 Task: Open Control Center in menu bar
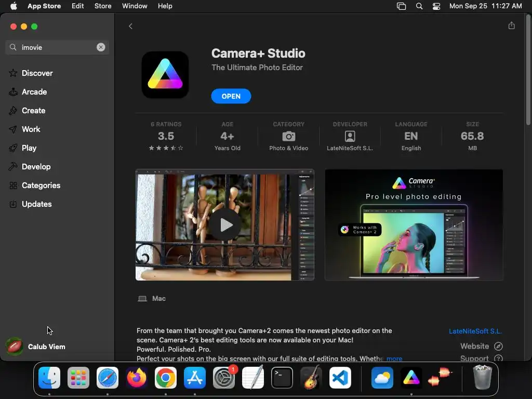pyautogui.click(x=436, y=6)
